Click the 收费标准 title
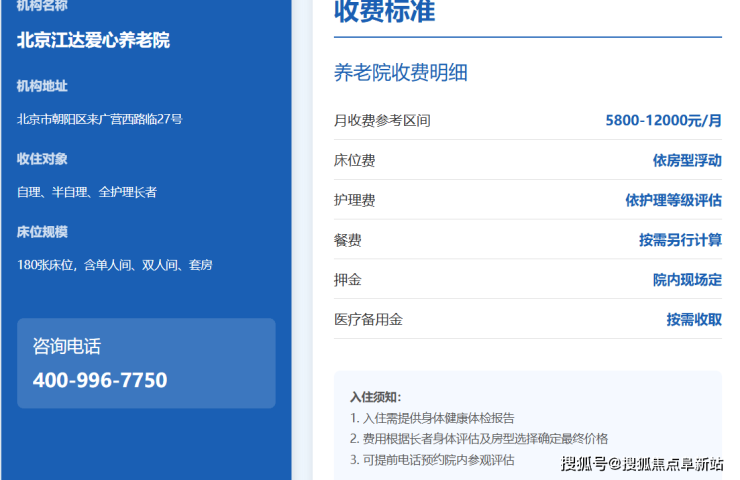This screenshot has height=480, width=740. (x=385, y=11)
